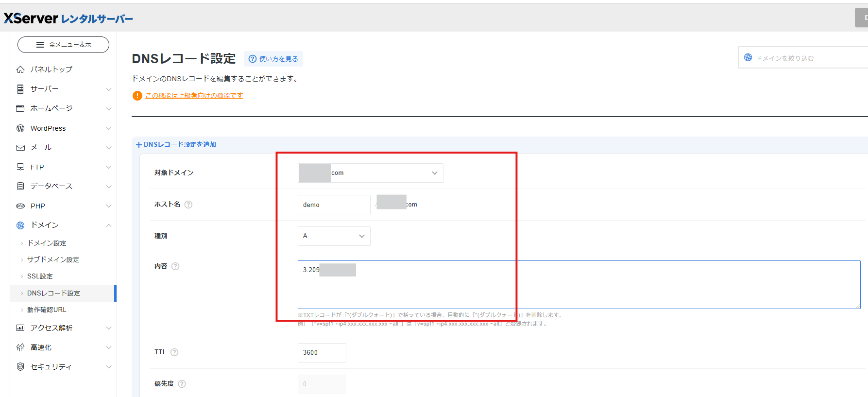Click the database icon beside データベース
The width and height of the screenshot is (868, 397).
pyautogui.click(x=20, y=186)
